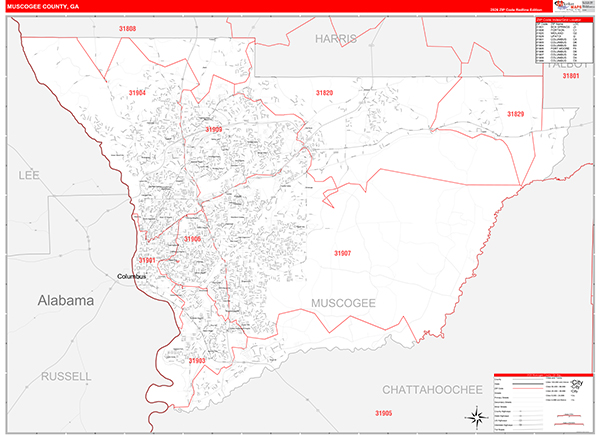600x435 pixels.
Task: Select the ZIP code label 31829
Action: coord(515,114)
